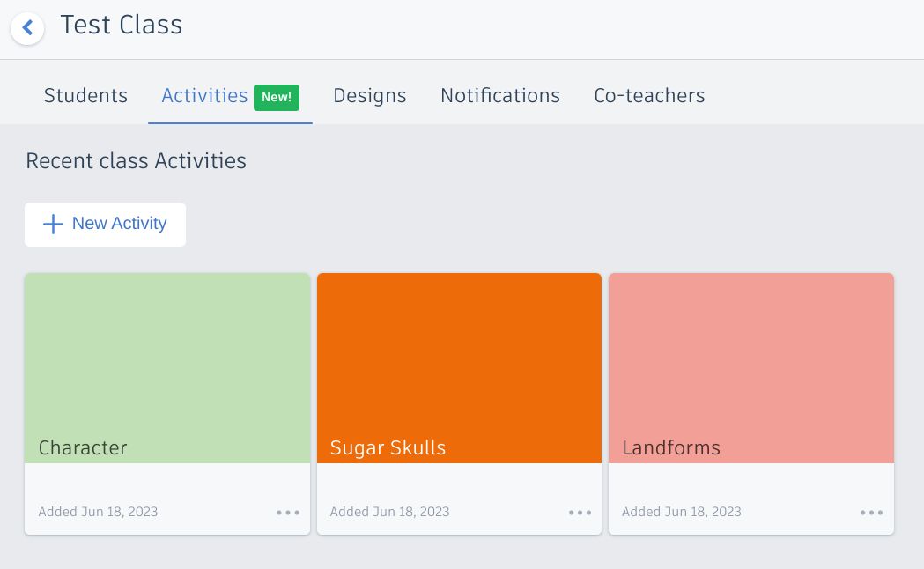924x569 pixels.
Task: Create a new activity
Action: (105, 224)
